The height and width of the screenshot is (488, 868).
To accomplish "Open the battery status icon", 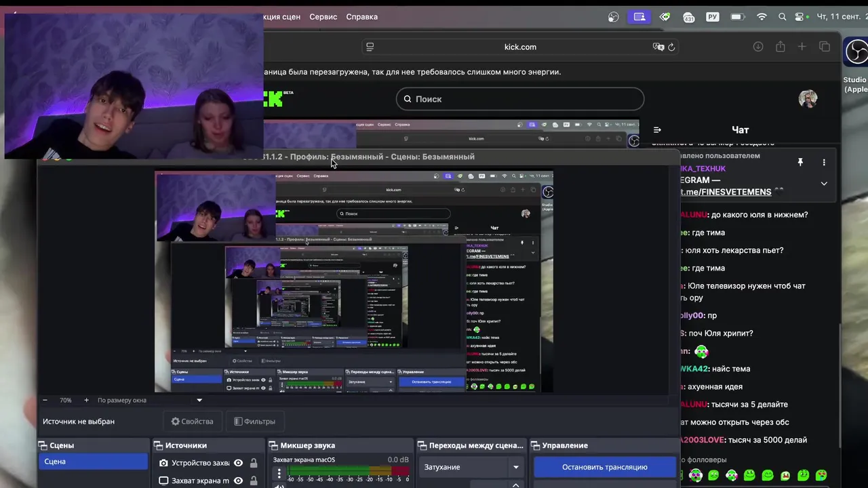I will (x=738, y=17).
